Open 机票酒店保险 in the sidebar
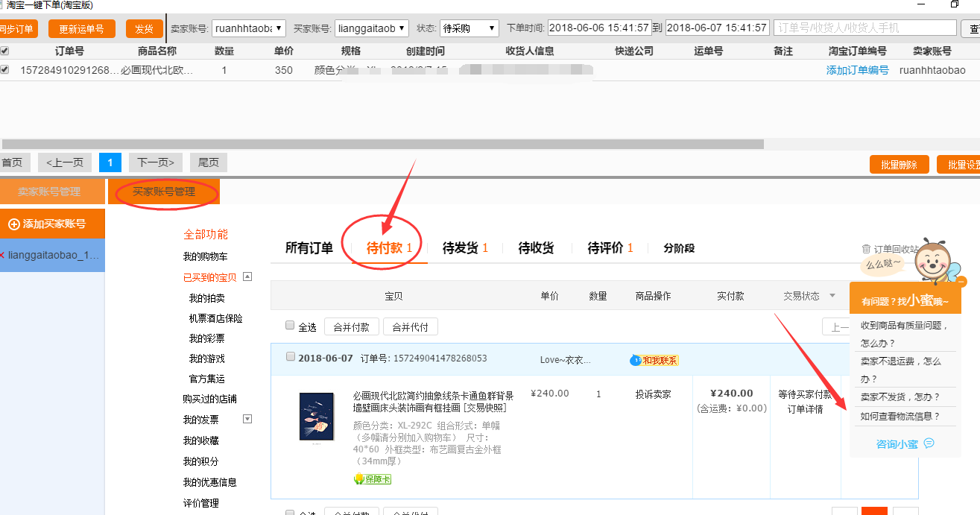 coord(215,318)
